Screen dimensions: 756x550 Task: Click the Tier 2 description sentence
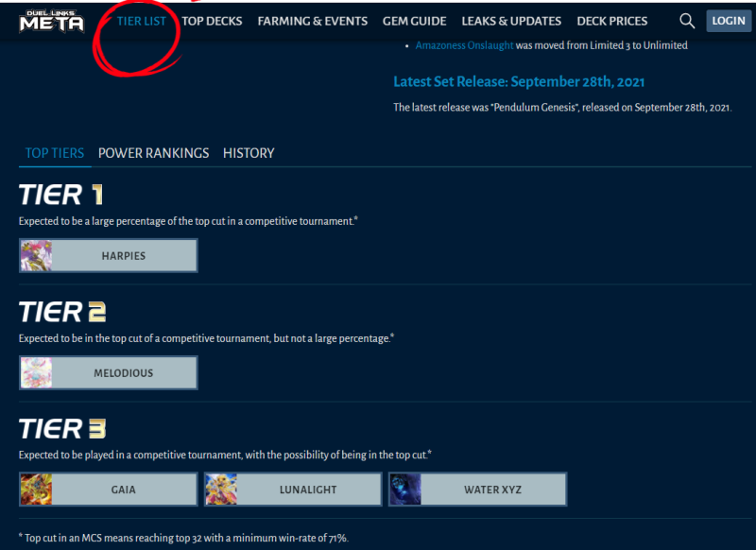tap(206, 338)
